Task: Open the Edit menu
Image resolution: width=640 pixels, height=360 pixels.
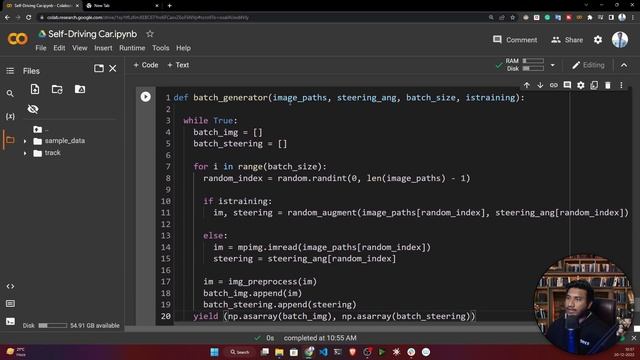Action: [59, 48]
